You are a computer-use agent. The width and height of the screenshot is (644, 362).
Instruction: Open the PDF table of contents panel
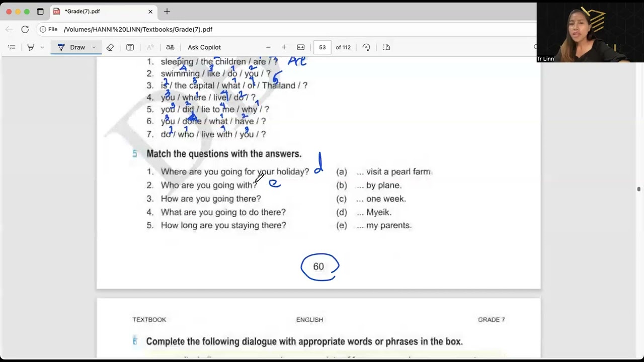tap(12, 47)
